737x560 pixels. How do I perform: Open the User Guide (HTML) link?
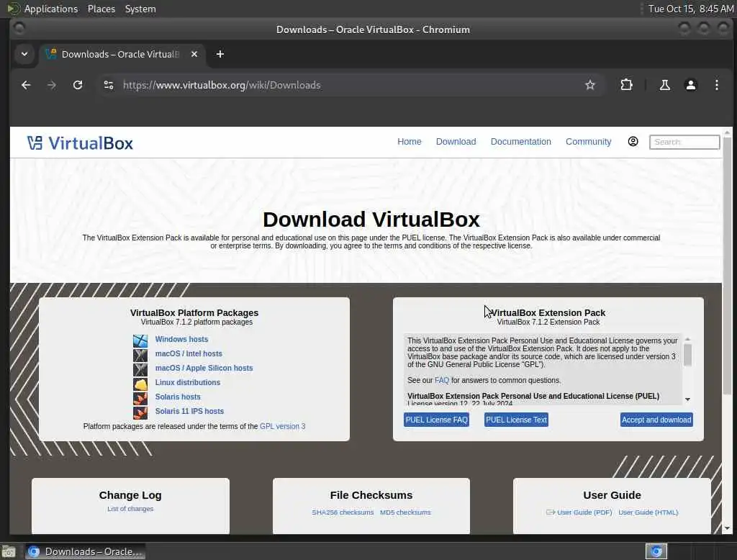(x=648, y=512)
